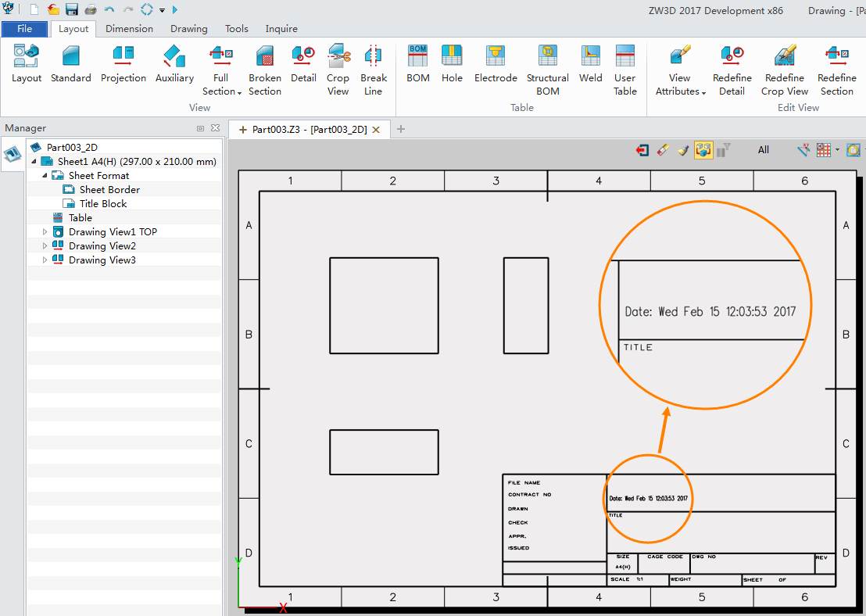866x616 pixels.
Task: Click the Layout view tool icon
Action: tap(27, 56)
